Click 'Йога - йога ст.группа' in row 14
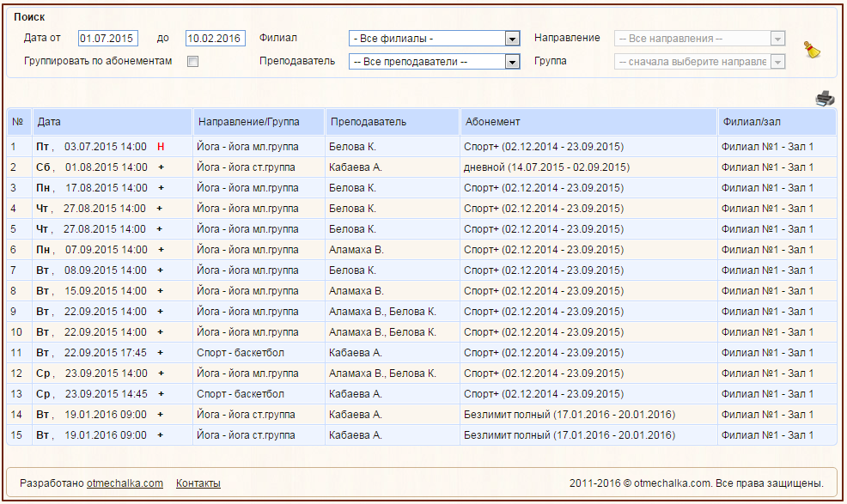 click(x=246, y=415)
